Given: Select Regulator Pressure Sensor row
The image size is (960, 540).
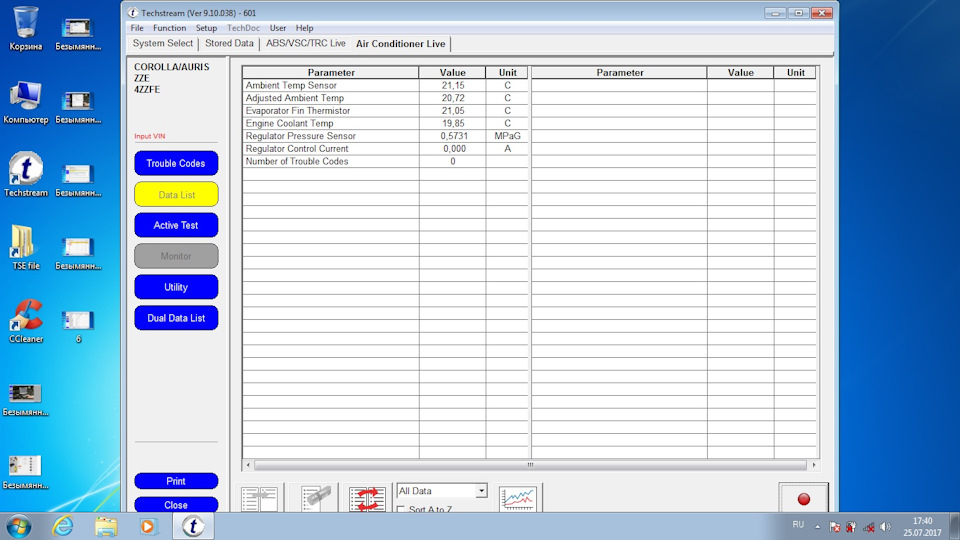Looking at the screenshot, I should (385, 136).
